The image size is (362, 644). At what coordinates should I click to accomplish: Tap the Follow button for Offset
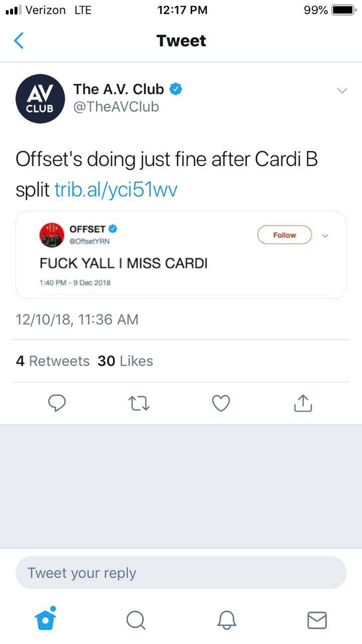(285, 235)
